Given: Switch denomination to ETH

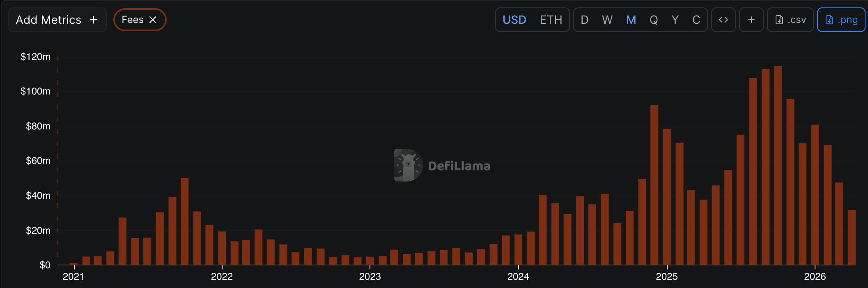Looking at the screenshot, I should [x=551, y=20].
